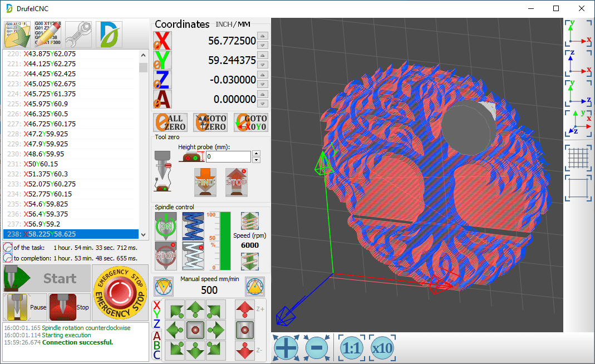Decrement A coordinate stepper down
The image size is (595, 364).
[263, 104]
